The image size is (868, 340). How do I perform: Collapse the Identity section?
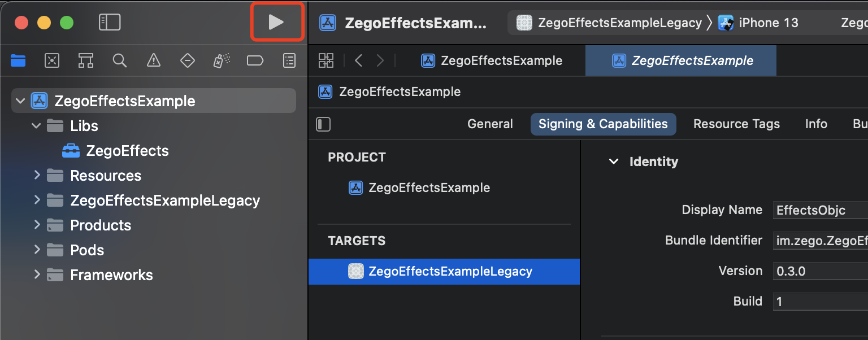click(613, 162)
